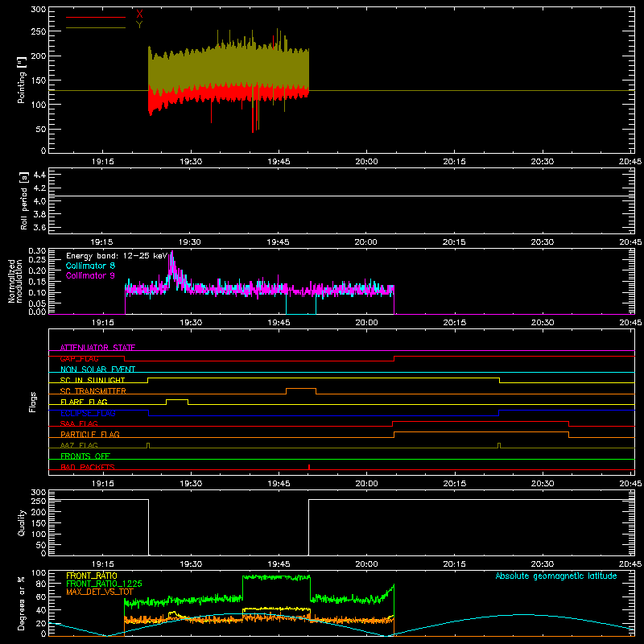Click the raised SC_TRANSMITTER pulse segment
This screenshot has width=644, height=644.
click(301, 389)
